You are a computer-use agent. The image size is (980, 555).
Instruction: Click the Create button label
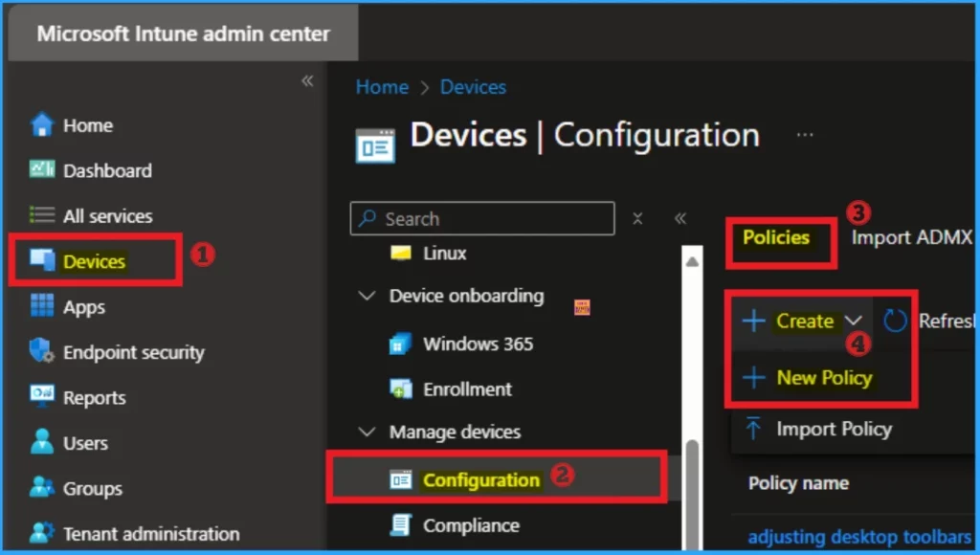click(805, 321)
